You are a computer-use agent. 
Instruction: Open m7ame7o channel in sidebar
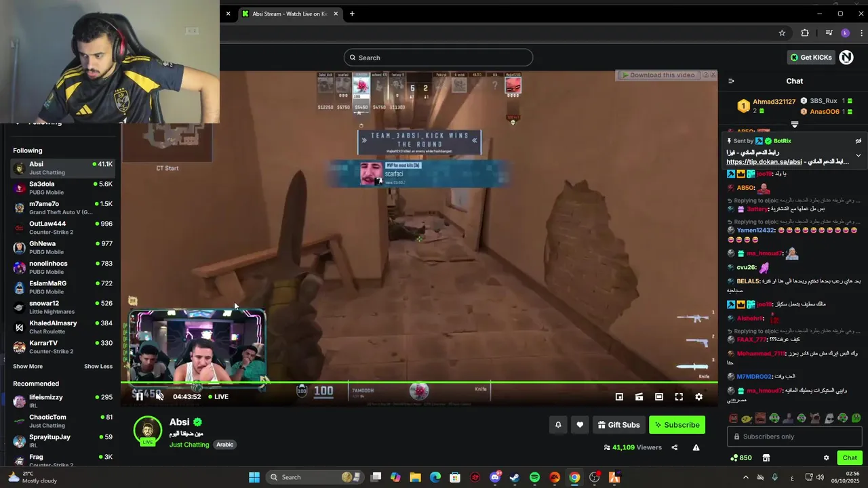[x=62, y=208]
